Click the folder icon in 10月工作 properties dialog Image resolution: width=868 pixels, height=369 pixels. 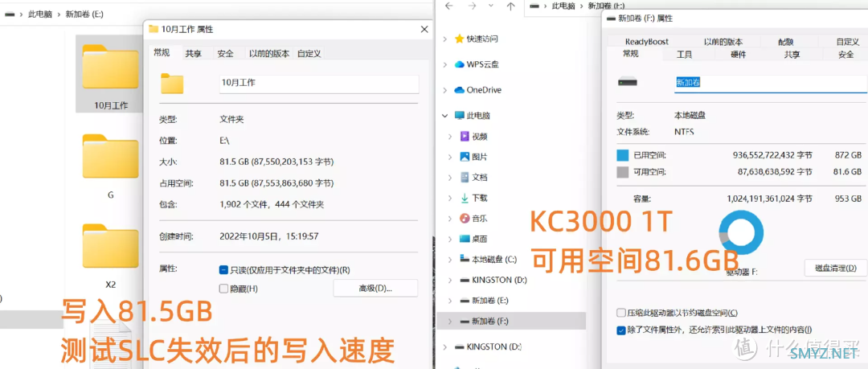point(172,84)
